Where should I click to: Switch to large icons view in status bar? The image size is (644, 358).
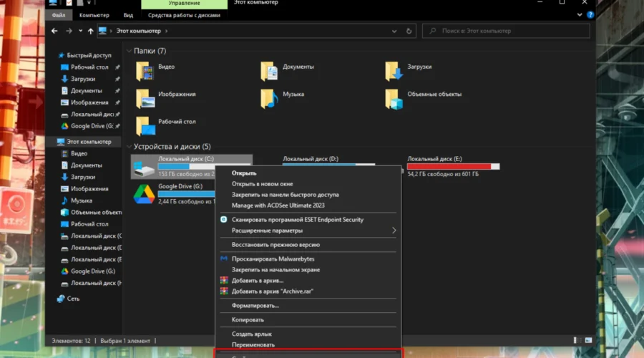click(x=589, y=340)
